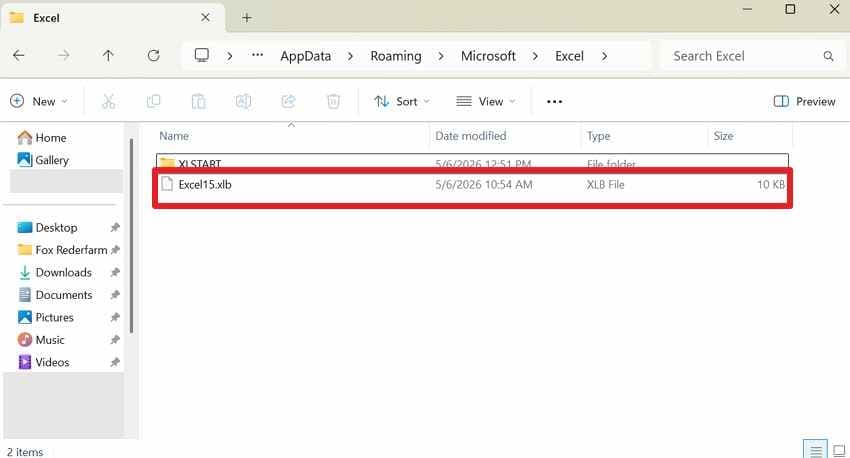Screen dimensions: 850x458
Task: Select the Excel15.xlb file icon
Action: coord(167,184)
